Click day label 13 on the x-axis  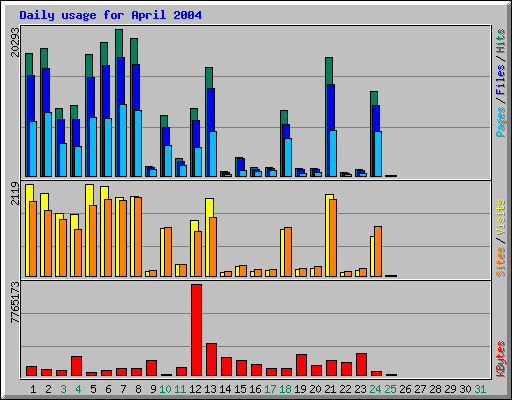point(210,389)
